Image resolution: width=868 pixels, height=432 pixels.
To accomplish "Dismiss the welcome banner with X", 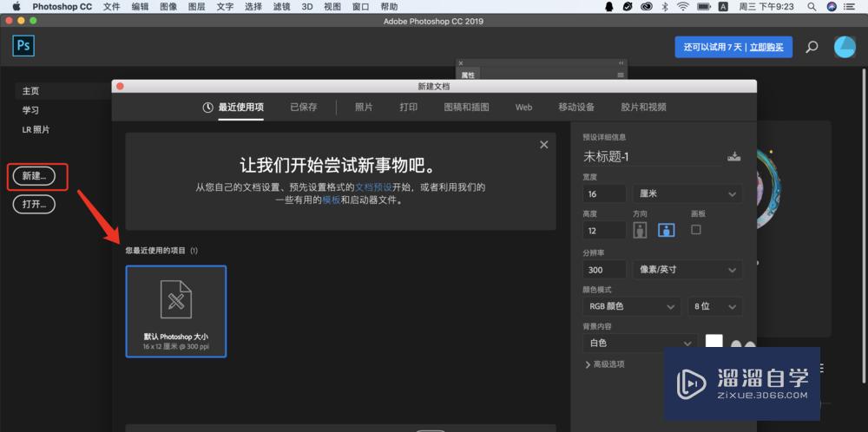I will 544,144.
